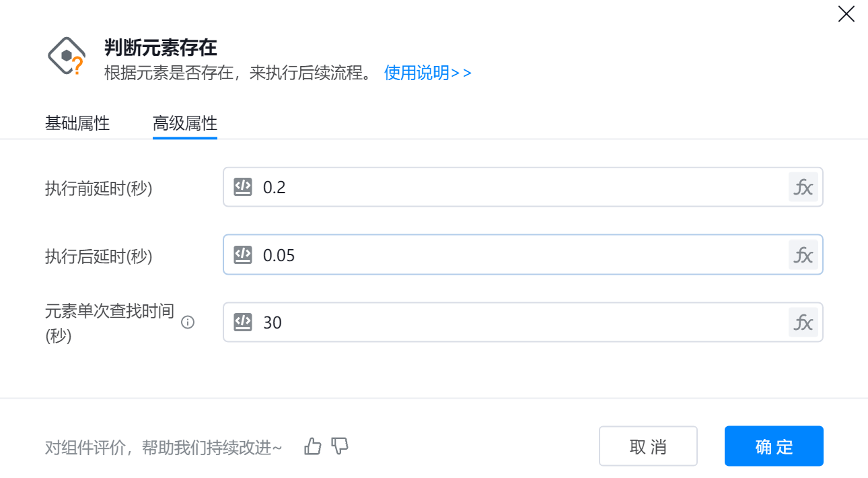Give the component a thumbs up
The image size is (868, 478).
(313, 446)
